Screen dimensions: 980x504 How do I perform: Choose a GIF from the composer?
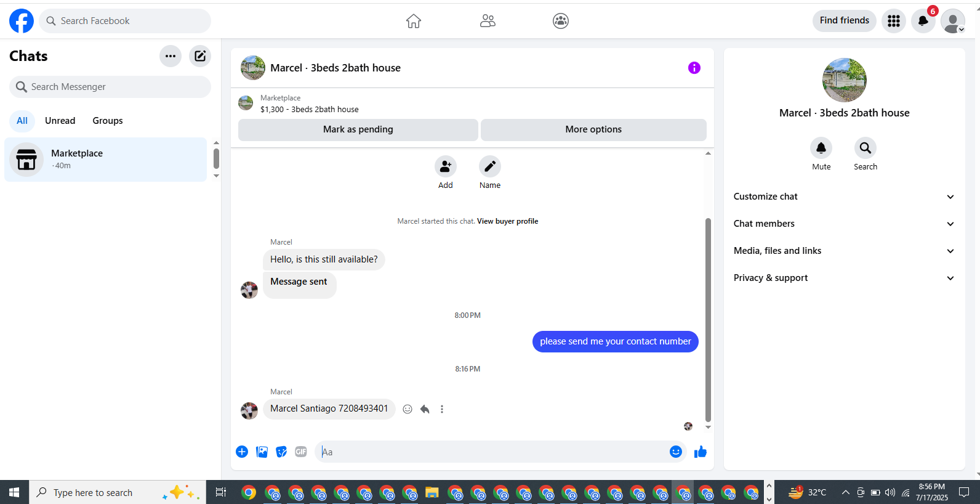[301, 452]
